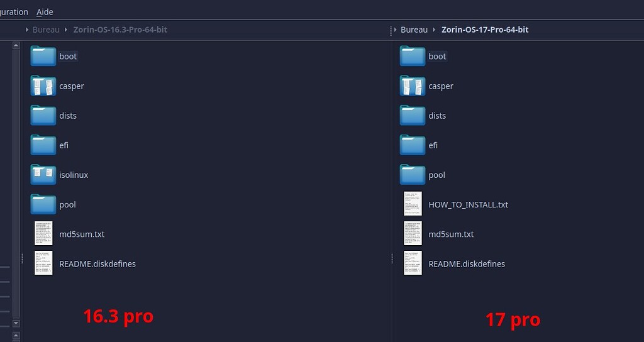This screenshot has width=644, height=342.
Task: Go to Bureau in right pane breadcrumb
Action: tap(414, 30)
